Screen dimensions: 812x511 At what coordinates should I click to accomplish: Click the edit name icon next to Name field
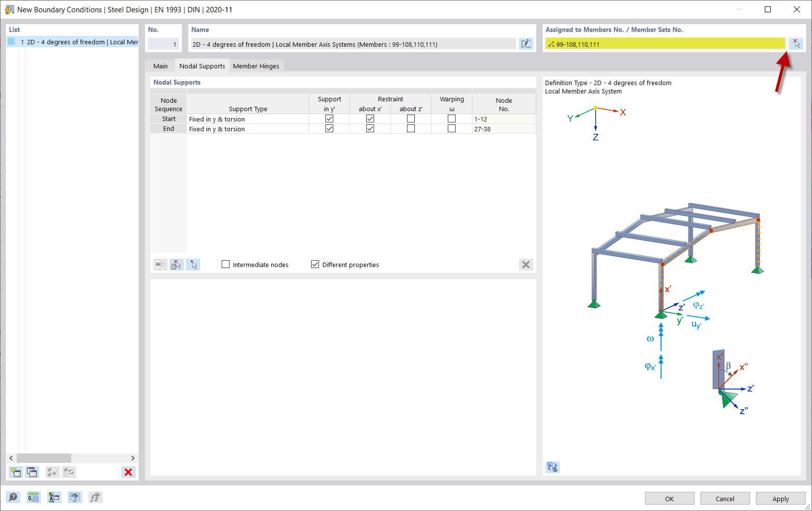click(526, 44)
